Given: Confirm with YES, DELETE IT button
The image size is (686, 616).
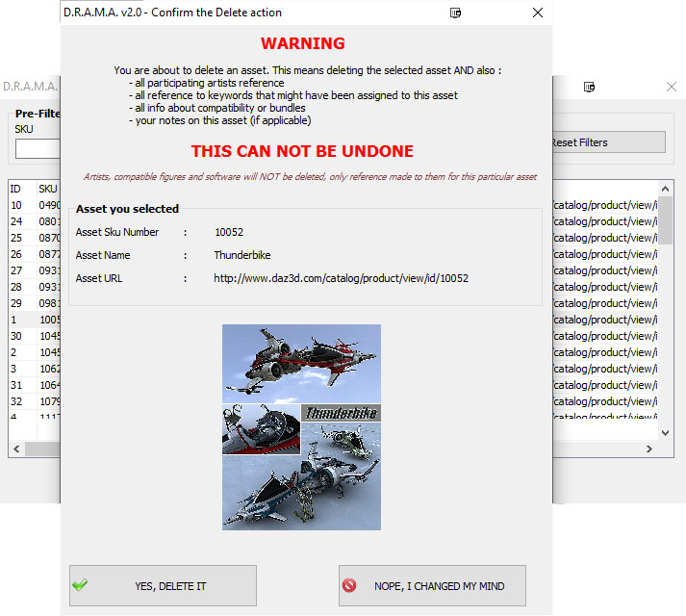Looking at the screenshot, I should [163, 586].
